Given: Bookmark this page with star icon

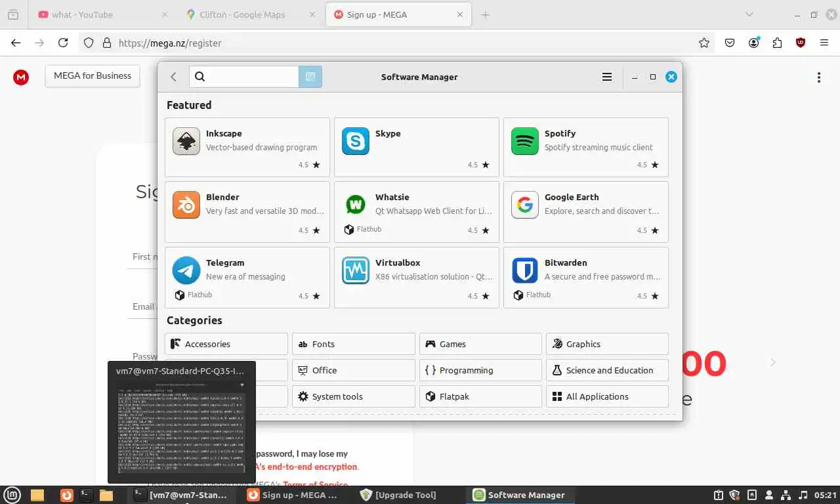Looking at the screenshot, I should 704,43.
